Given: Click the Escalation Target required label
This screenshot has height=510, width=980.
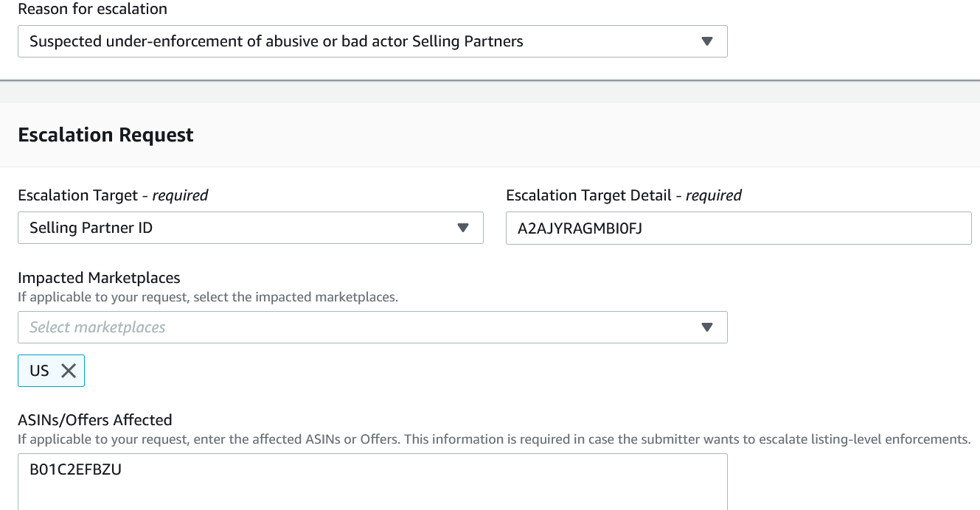Looking at the screenshot, I should coord(113,195).
